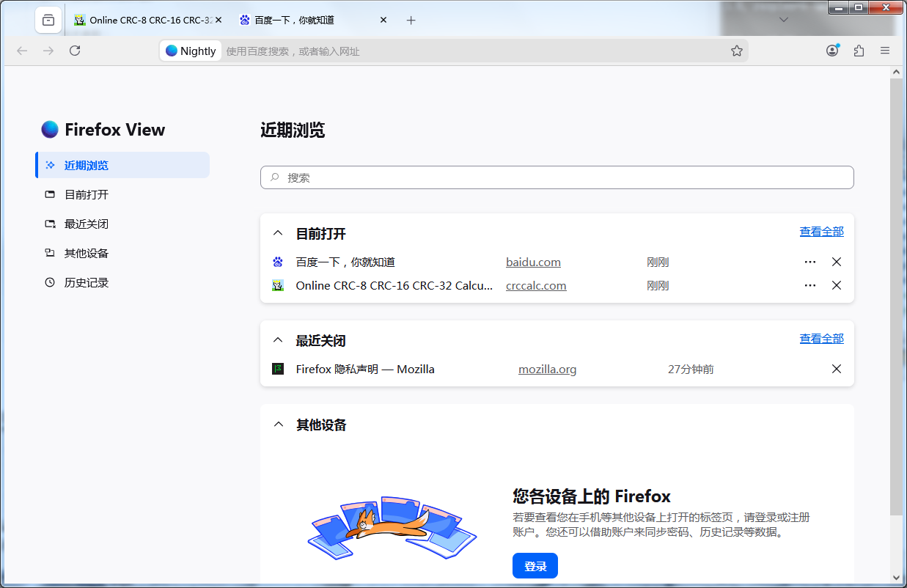
Task: Close the crccalc.com open tab row
Action: (x=837, y=286)
